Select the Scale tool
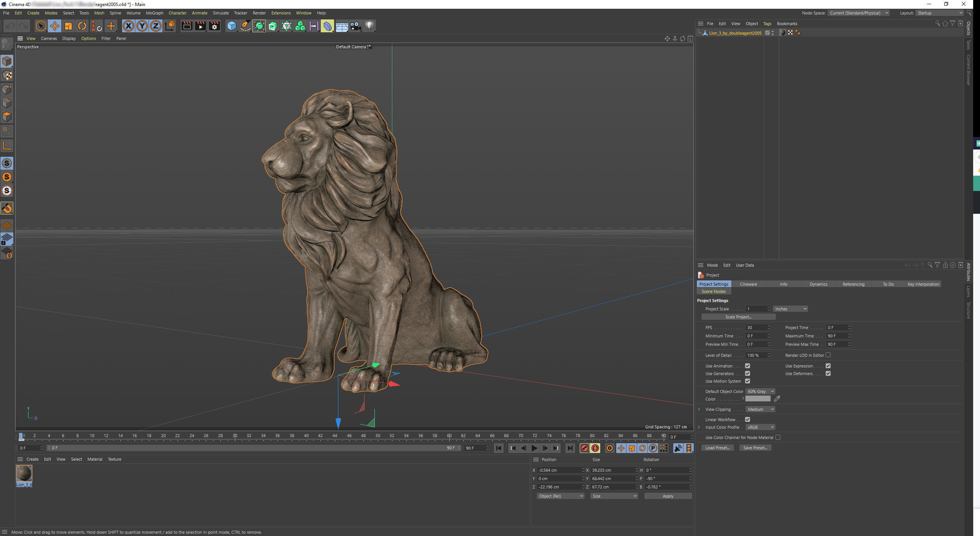The height and width of the screenshot is (536, 980). click(68, 26)
